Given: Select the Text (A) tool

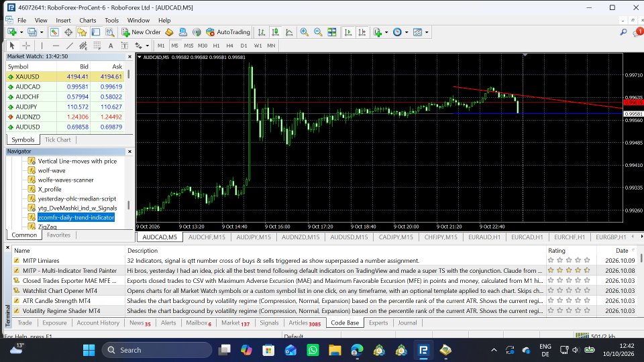Looking at the screenshot, I should [111, 46].
